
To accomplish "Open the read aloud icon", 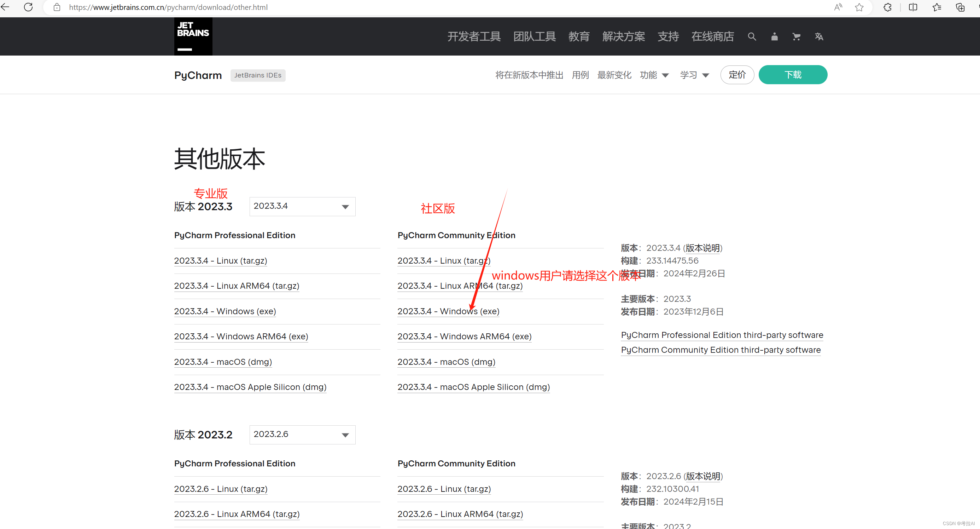I will click(x=838, y=7).
